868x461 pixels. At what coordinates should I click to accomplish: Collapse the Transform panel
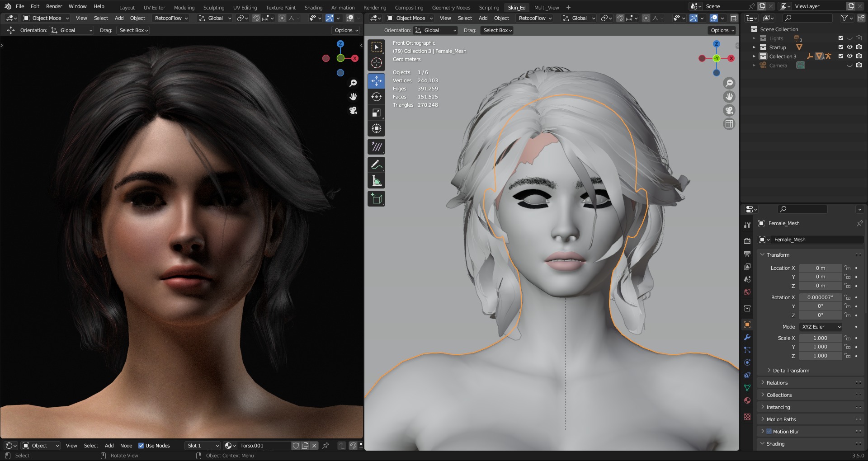pos(763,255)
